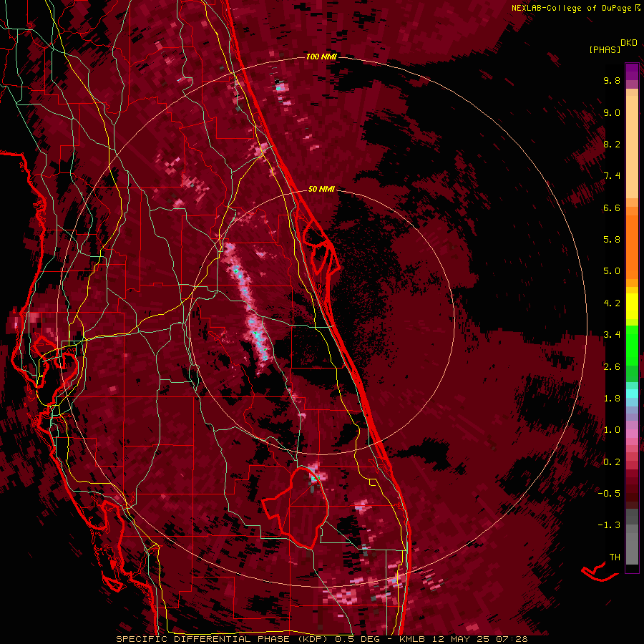Click the 1.0 value on color scale
This screenshot has height=644, width=644.
pos(612,430)
